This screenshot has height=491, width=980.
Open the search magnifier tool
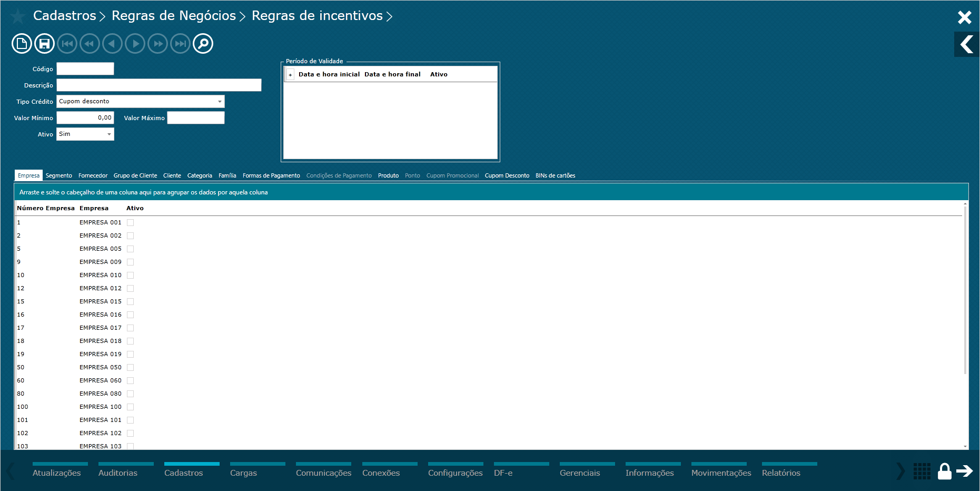[x=203, y=44]
